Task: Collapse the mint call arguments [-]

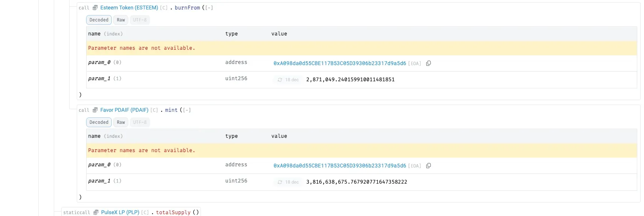Action: point(187,110)
